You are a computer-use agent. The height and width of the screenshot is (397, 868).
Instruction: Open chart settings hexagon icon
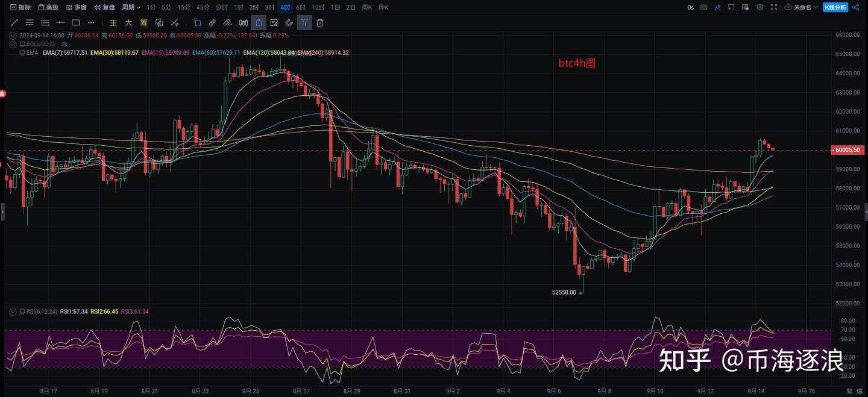coord(760,7)
